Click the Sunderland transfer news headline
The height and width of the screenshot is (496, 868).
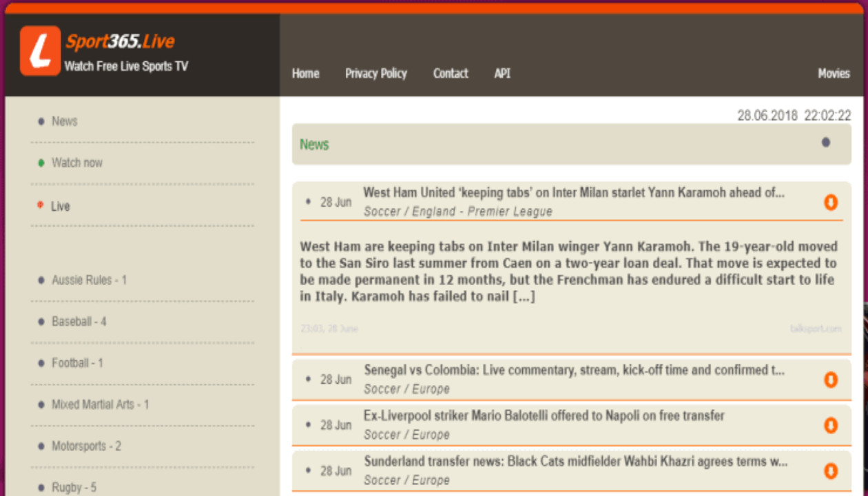coord(576,462)
